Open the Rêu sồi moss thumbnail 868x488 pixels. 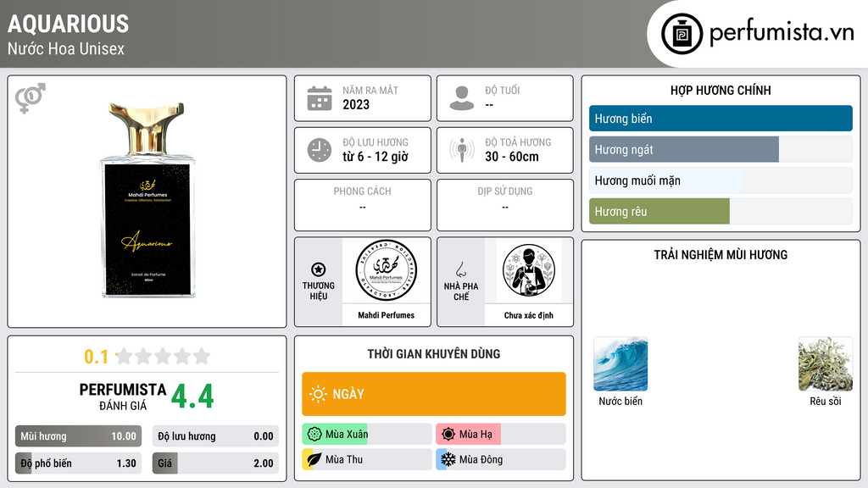pyautogui.click(x=826, y=364)
